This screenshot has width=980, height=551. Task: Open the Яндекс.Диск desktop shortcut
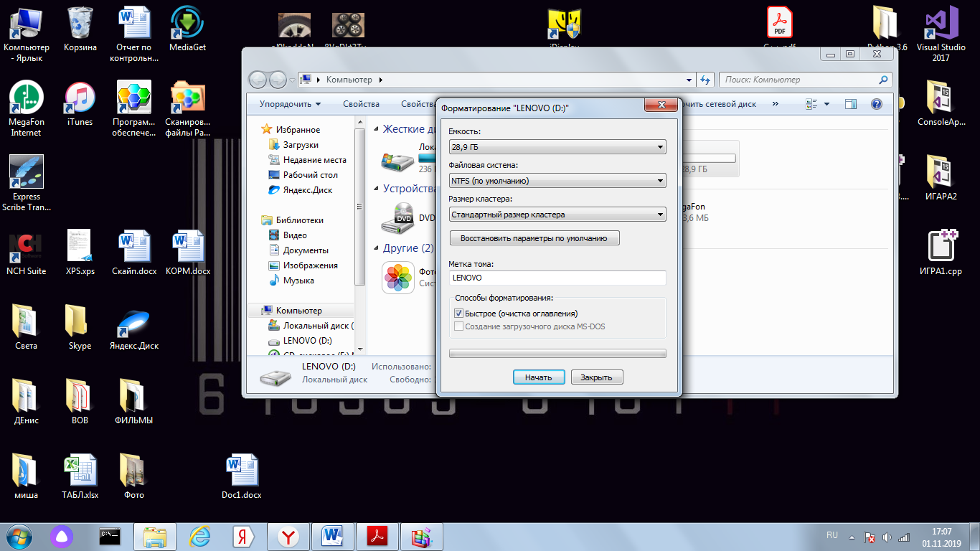coord(134,328)
